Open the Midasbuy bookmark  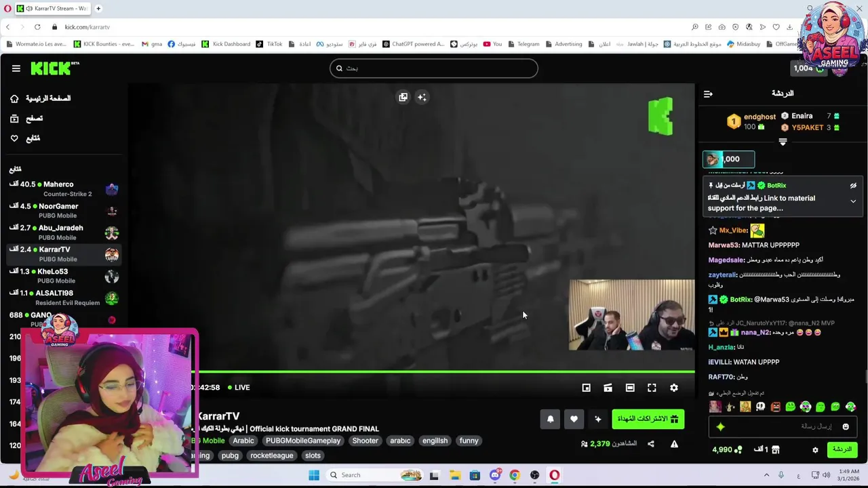(x=743, y=44)
